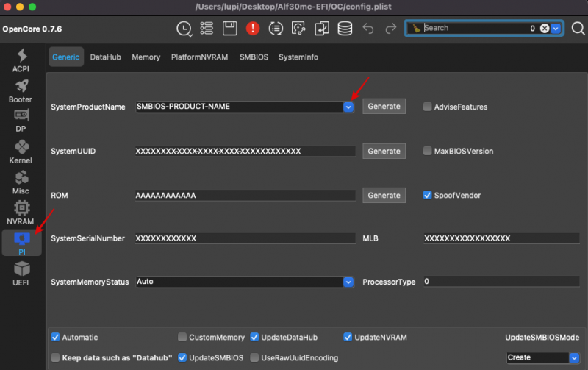Expand the SystemProductName dropdown arrow

point(348,107)
